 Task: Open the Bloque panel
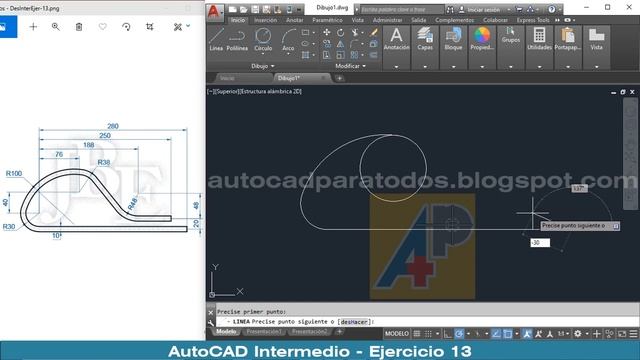click(x=453, y=39)
